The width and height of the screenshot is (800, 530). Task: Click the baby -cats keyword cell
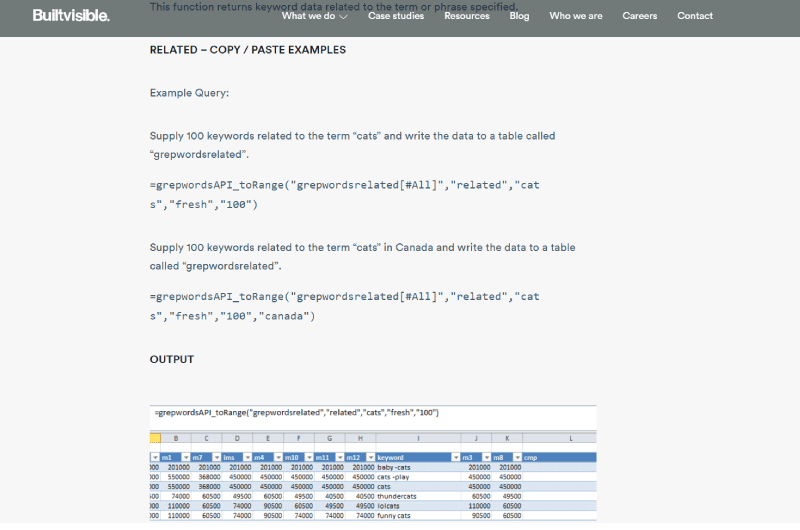click(x=418, y=467)
